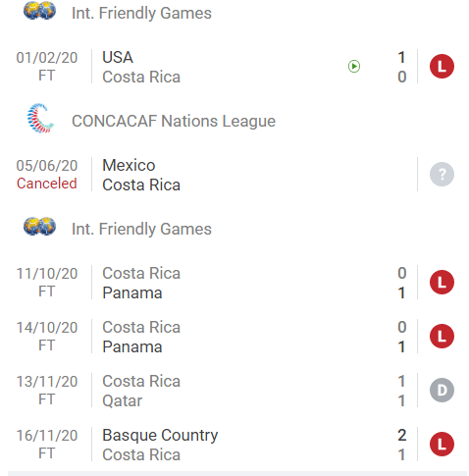
Task: Select the Qatar team name
Action: point(123,401)
